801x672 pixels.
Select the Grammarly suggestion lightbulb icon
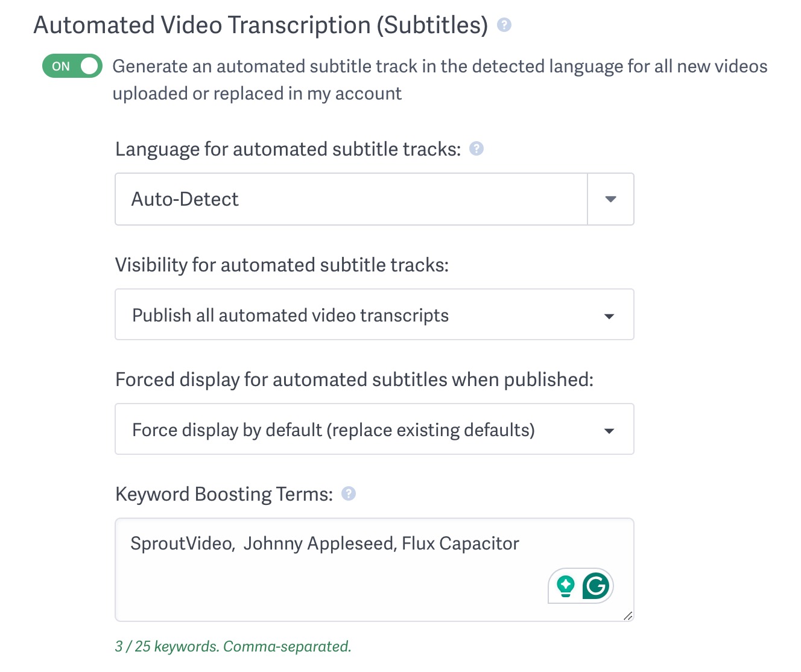[x=565, y=586]
